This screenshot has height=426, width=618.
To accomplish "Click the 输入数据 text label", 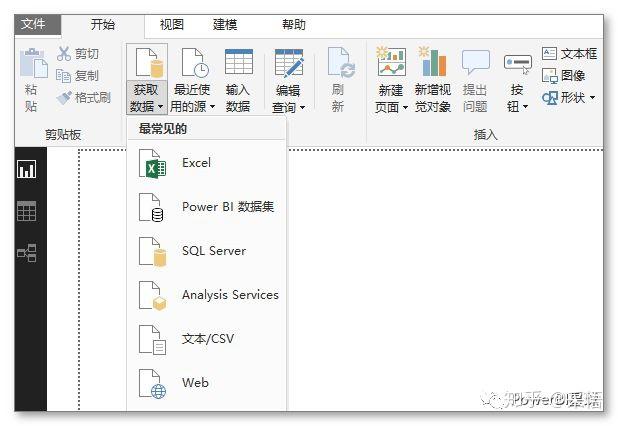I will pyautogui.click(x=238, y=98).
